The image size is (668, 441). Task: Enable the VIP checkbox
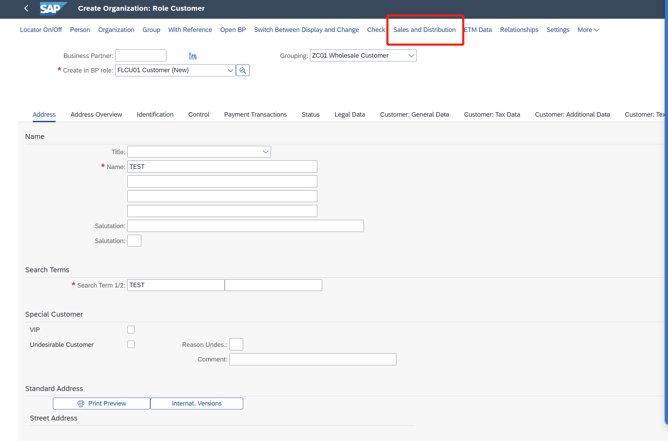[x=131, y=329]
